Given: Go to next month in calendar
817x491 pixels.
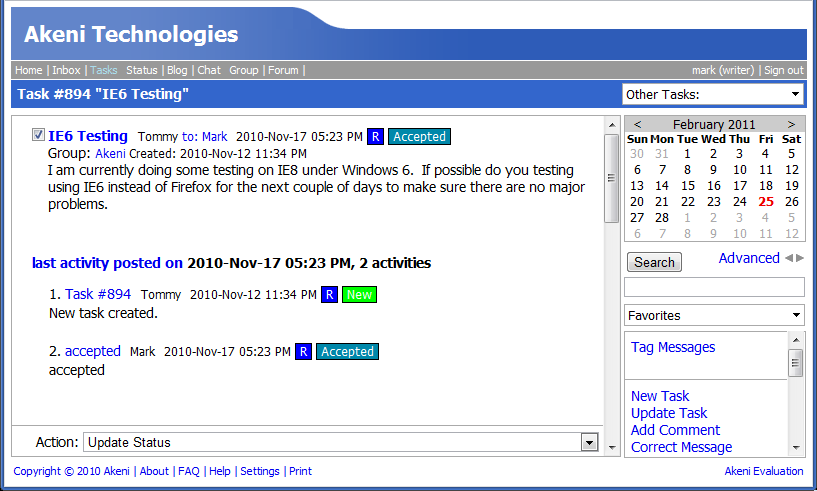Looking at the screenshot, I should pos(791,124).
